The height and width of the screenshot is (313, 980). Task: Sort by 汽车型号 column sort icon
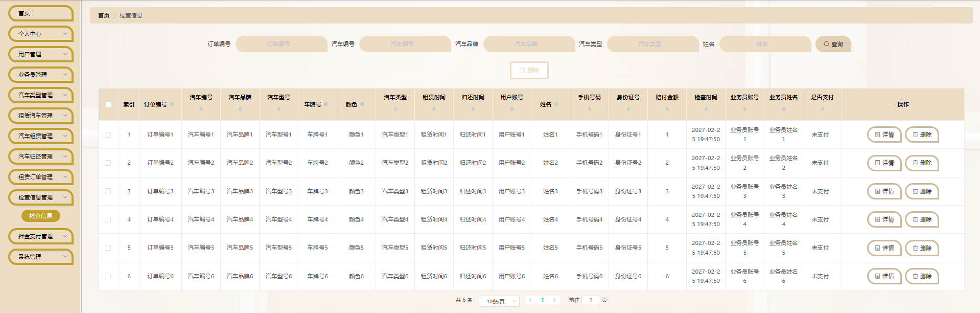[x=279, y=108]
